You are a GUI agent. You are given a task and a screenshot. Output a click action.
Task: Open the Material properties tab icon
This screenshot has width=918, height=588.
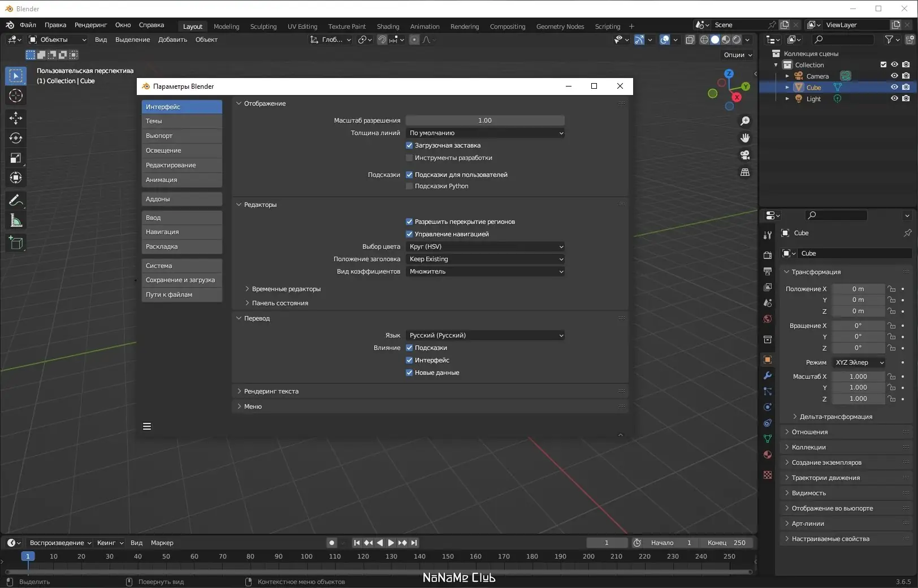768,455
